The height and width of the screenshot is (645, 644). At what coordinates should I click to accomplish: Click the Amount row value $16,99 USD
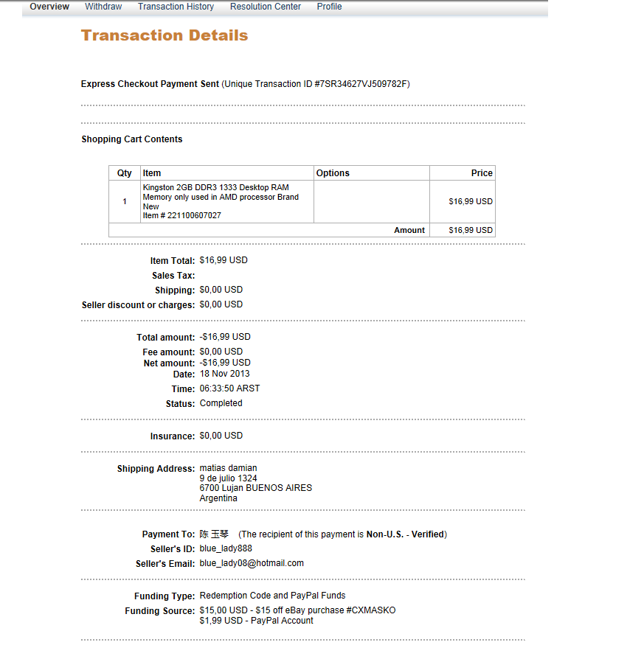pos(471,230)
